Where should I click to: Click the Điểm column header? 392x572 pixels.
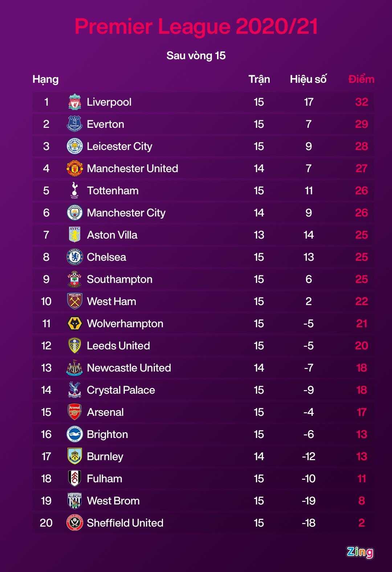pyautogui.click(x=361, y=79)
